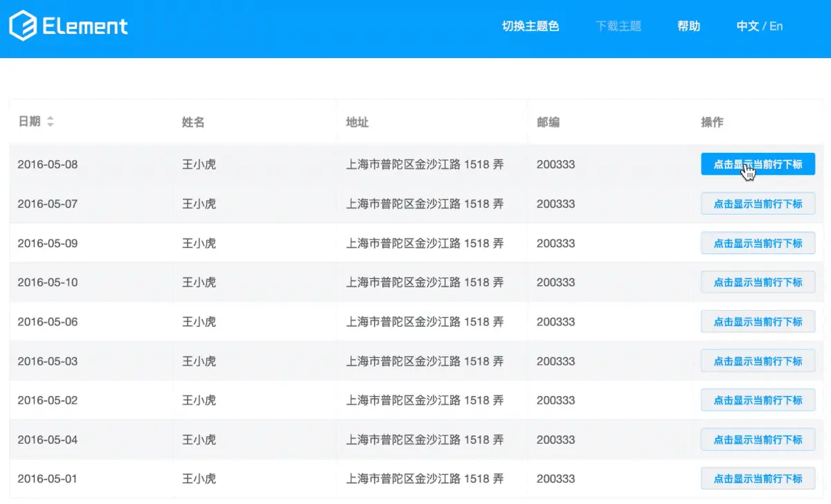Click the highlight button on row 2016-05-02
Viewport: 831px width, 504px height.
[x=758, y=399]
